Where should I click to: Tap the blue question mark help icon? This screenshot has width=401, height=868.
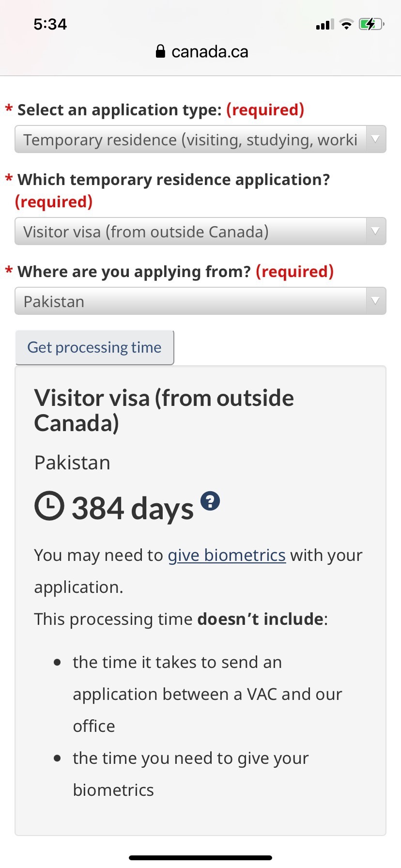point(210,501)
